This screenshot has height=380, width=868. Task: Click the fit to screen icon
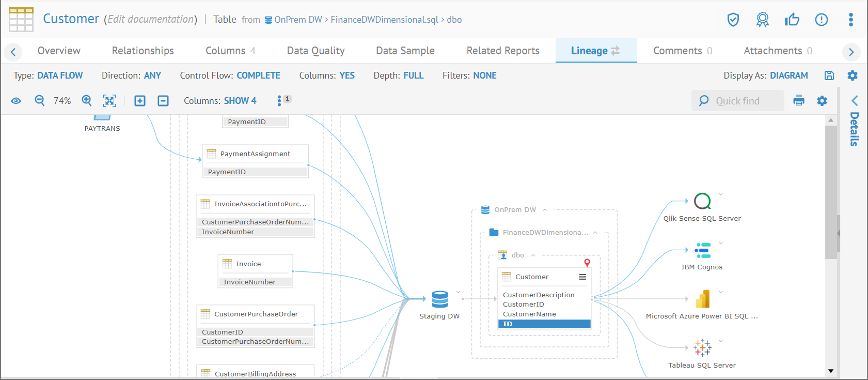109,100
